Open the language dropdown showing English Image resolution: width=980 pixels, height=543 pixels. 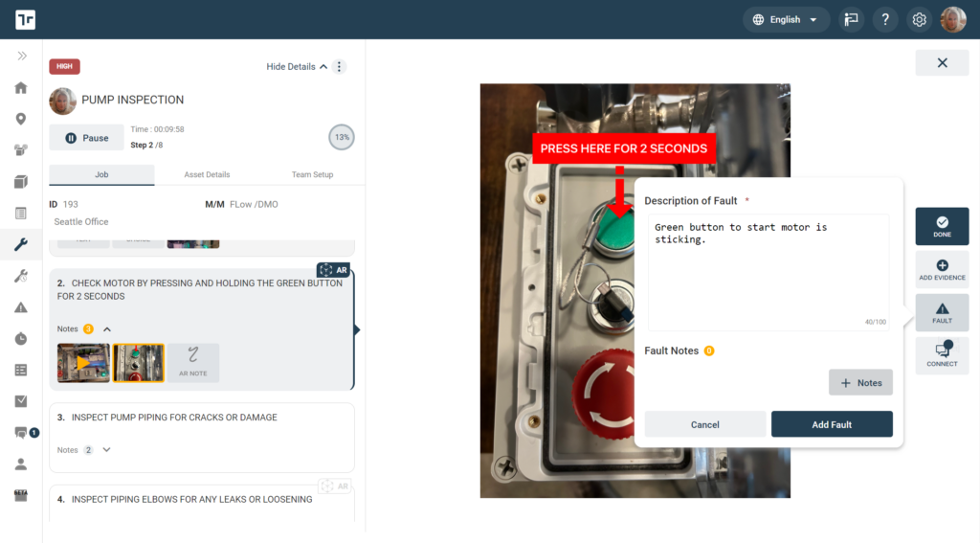786,19
